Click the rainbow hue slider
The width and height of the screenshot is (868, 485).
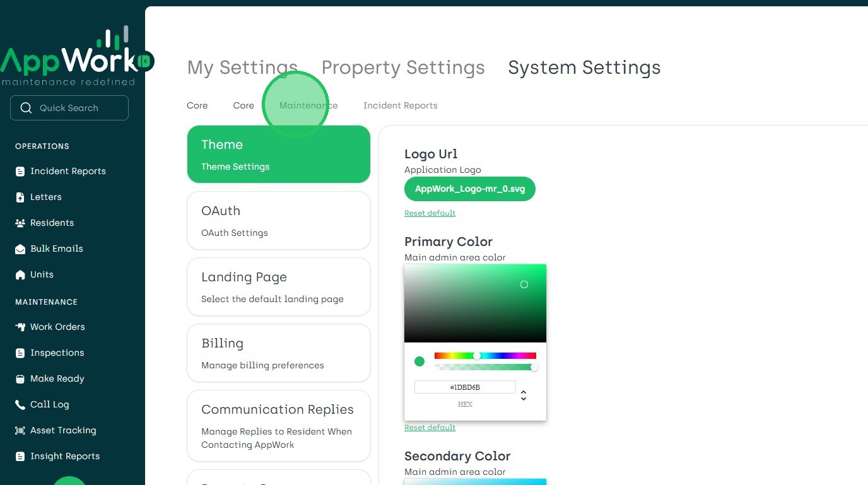point(485,356)
